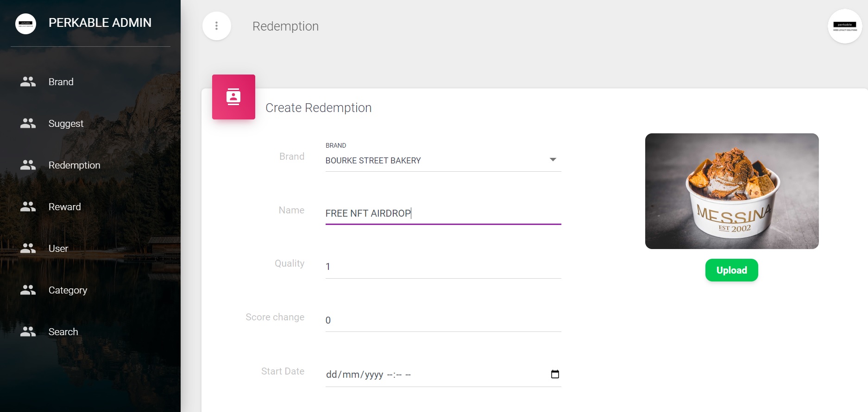The height and width of the screenshot is (412, 868).
Task: Toggle sidebar with three-dot button
Action: coord(216,26)
